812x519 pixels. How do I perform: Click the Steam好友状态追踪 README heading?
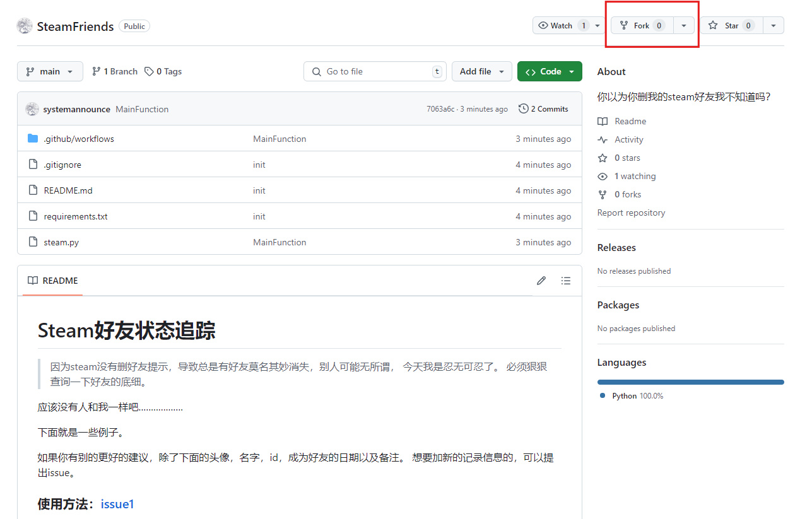(127, 330)
